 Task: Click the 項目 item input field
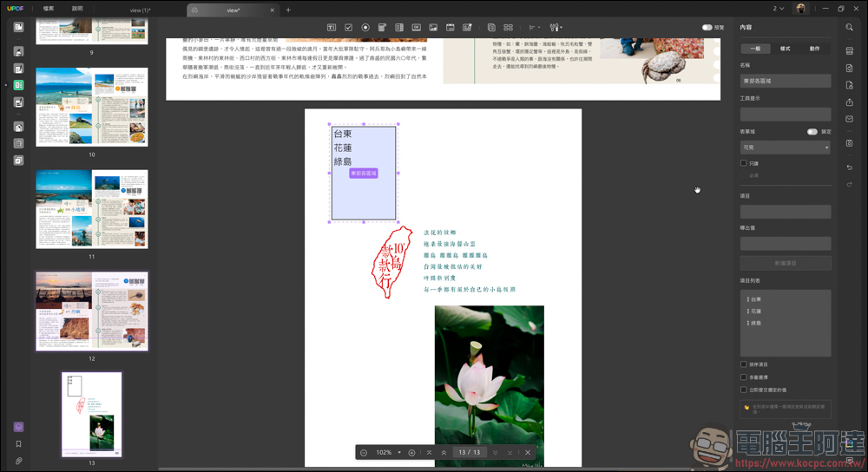(785, 212)
